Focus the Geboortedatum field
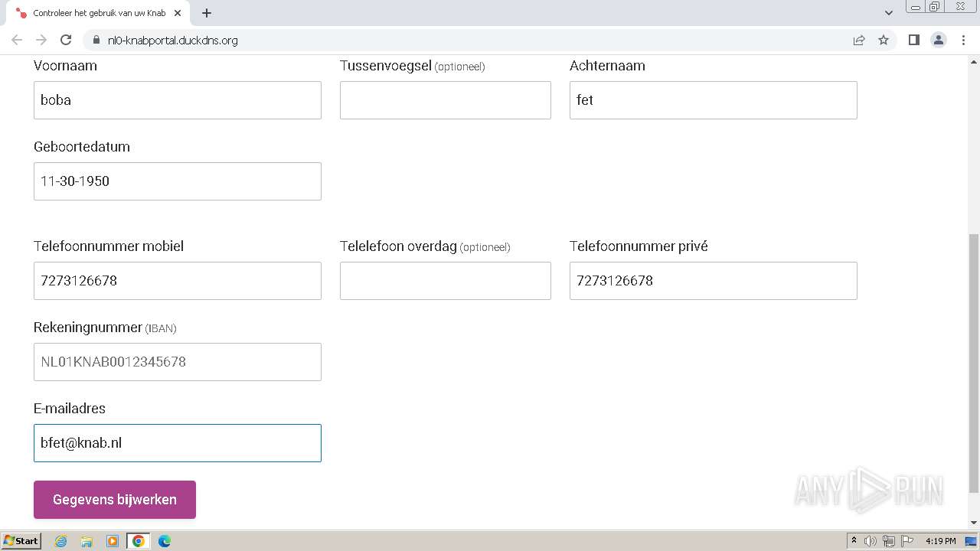The height and width of the screenshot is (551, 980). [x=178, y=181]
